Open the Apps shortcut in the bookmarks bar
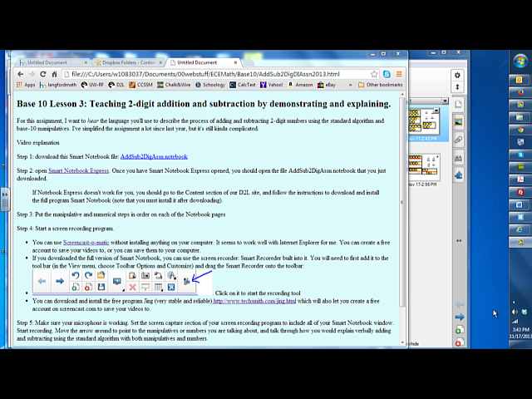 [x=26, y=85]
